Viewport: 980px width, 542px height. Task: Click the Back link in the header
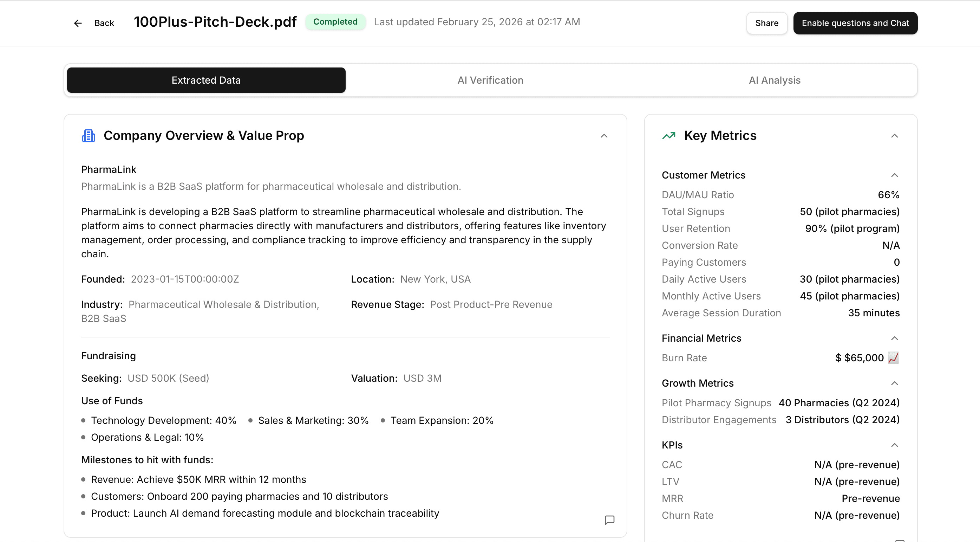104,23
